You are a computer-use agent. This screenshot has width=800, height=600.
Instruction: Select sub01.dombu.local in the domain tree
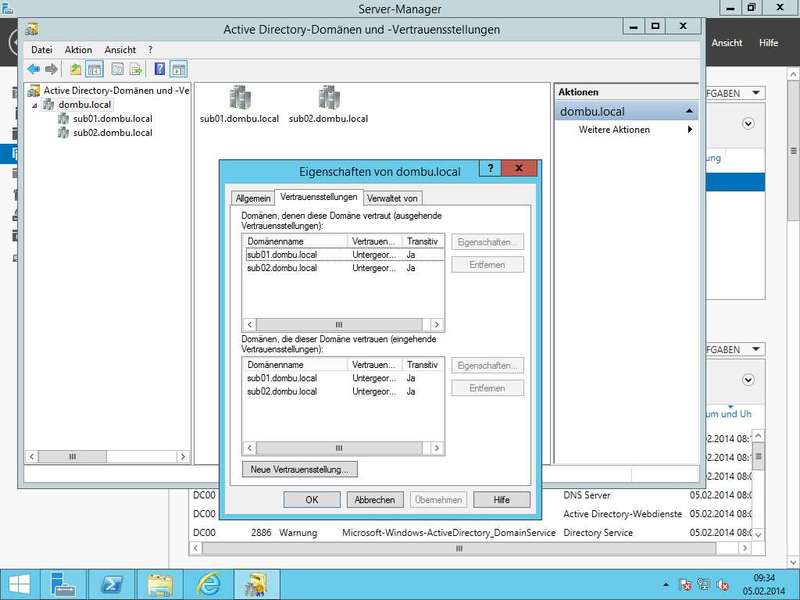click(112, 118)
